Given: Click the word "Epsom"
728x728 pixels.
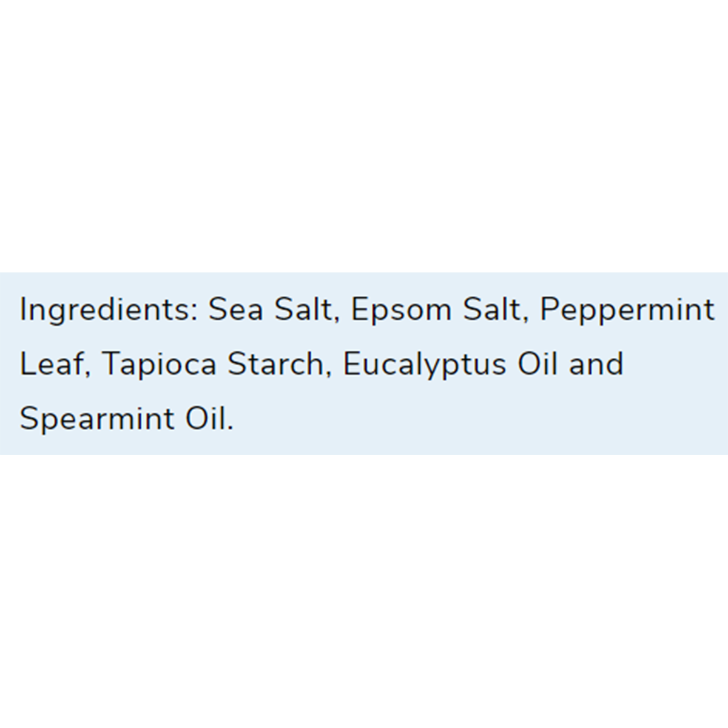Looking at the screenshot, I should 401,311.
